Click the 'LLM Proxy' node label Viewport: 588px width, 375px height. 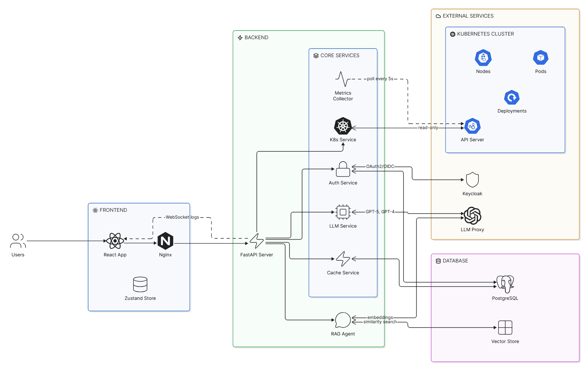[473, 230]
